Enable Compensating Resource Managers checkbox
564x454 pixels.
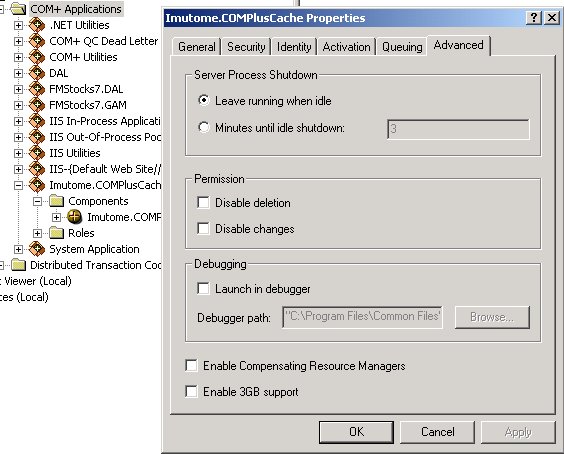pos(191,366)
